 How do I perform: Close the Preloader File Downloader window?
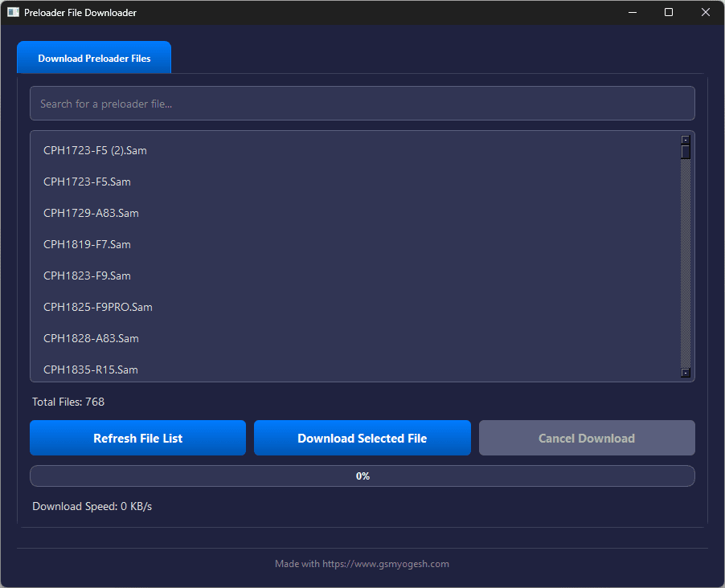(x=705, y=13)
